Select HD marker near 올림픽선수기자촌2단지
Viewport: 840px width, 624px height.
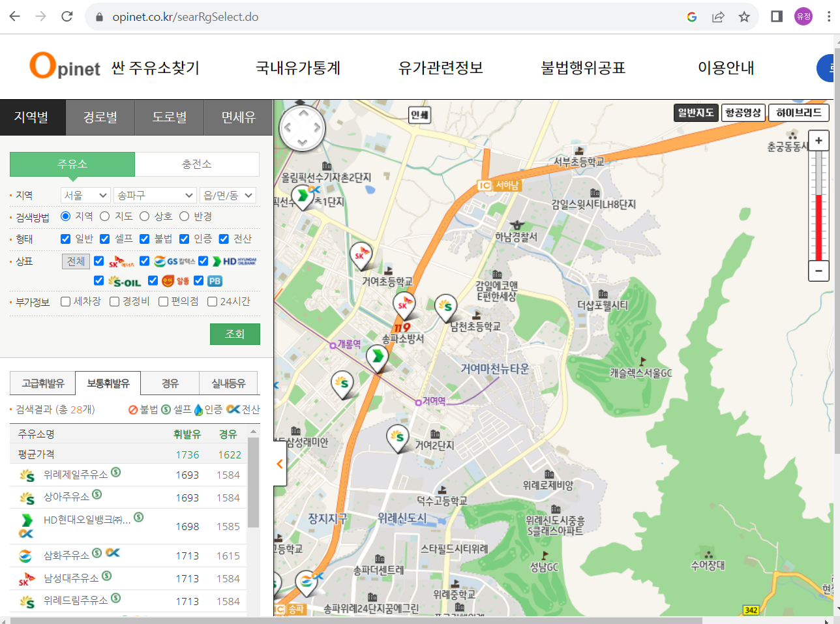pos(303,196)
